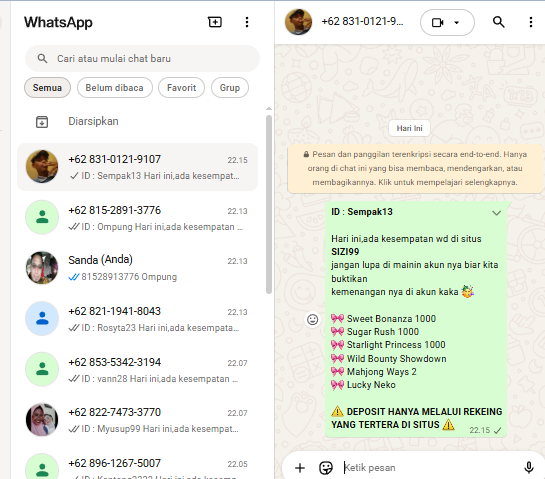React to the message with the smiley icon
This screenshot has height=479, width=545.
312,319
